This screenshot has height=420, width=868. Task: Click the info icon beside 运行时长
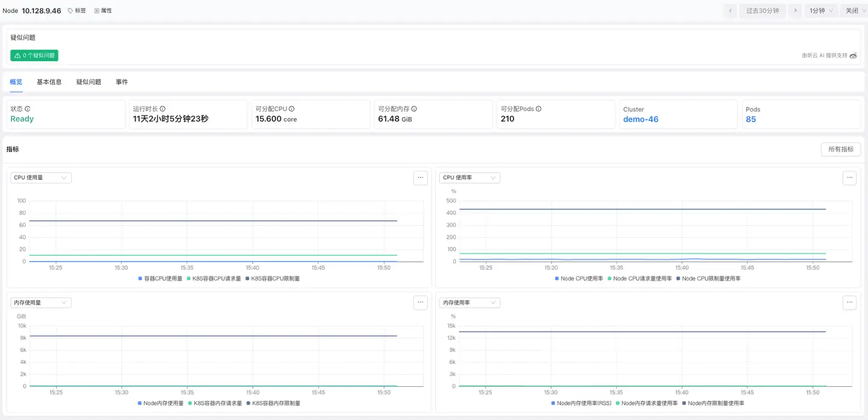163,109
